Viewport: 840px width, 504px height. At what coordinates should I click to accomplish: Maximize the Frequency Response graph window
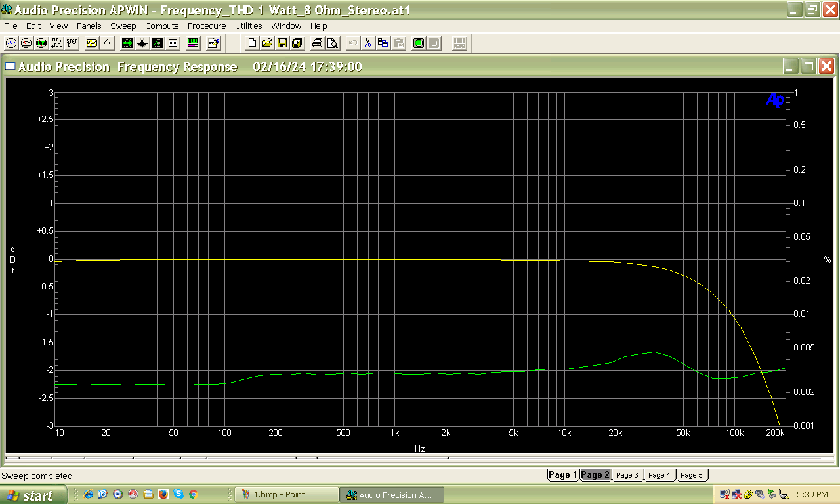pos(808,66)
